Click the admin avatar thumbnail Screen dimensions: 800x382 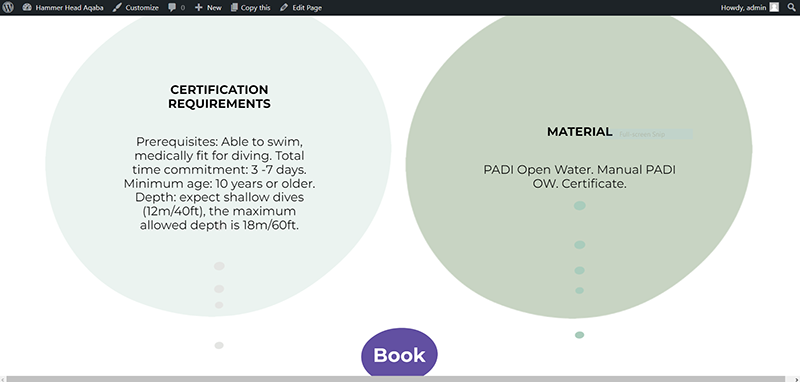(774, 7)
